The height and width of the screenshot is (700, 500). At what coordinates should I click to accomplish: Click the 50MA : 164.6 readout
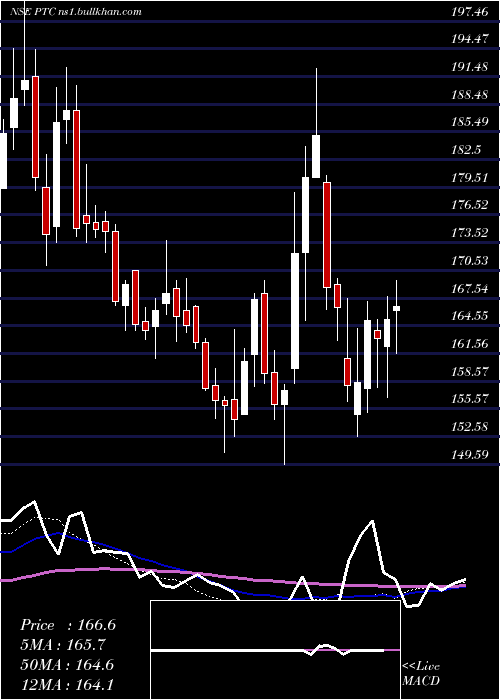(67, 665)
